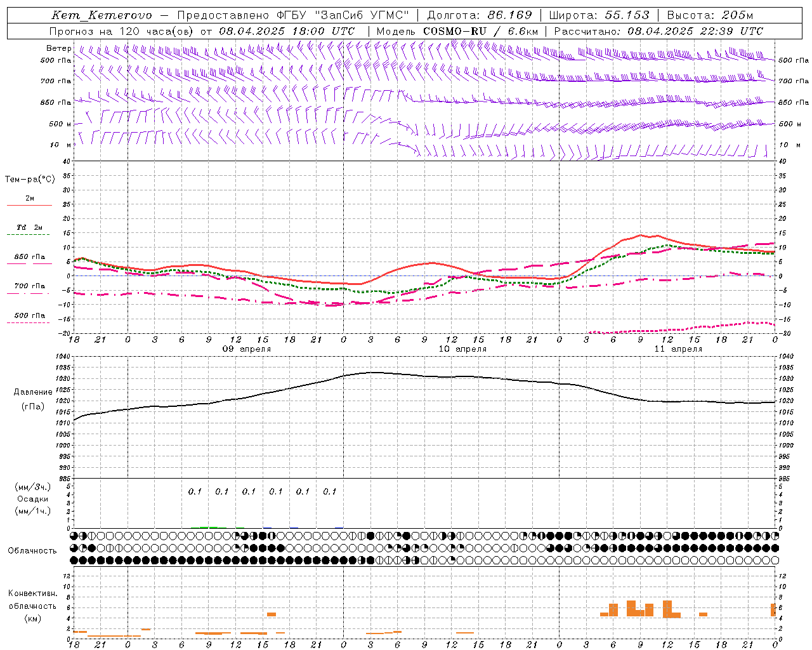Click the '11 апреля' date label

pos(678,349)
